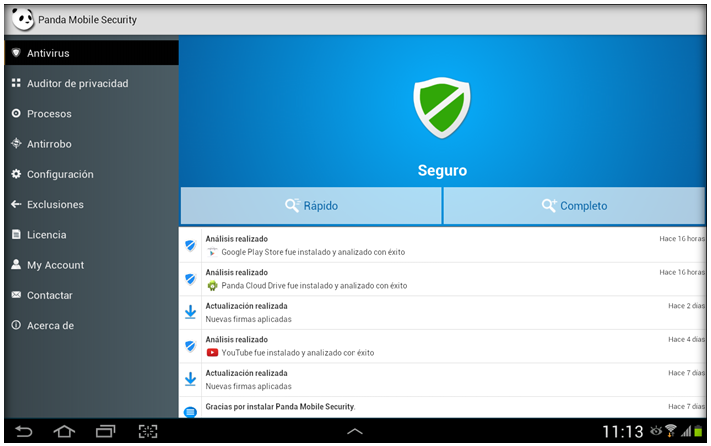
Task: Click the shield icon on the YouTube row
Action: point(190,346)
